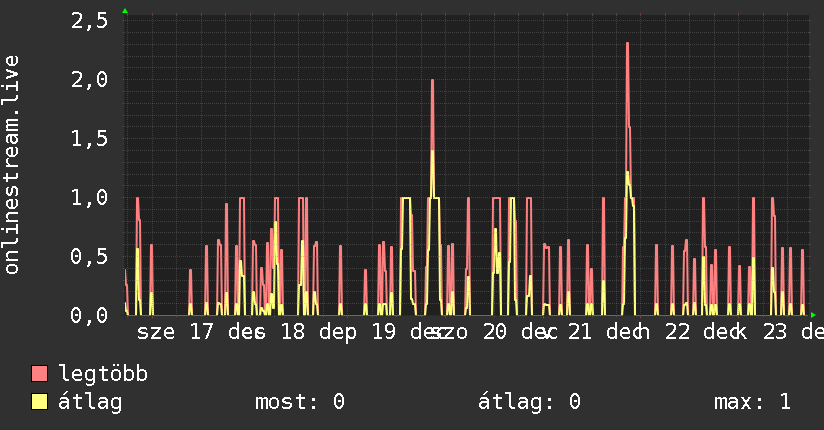Select the átlag legend label
This screenshot has width=824, height=430.
click(90, 402)
